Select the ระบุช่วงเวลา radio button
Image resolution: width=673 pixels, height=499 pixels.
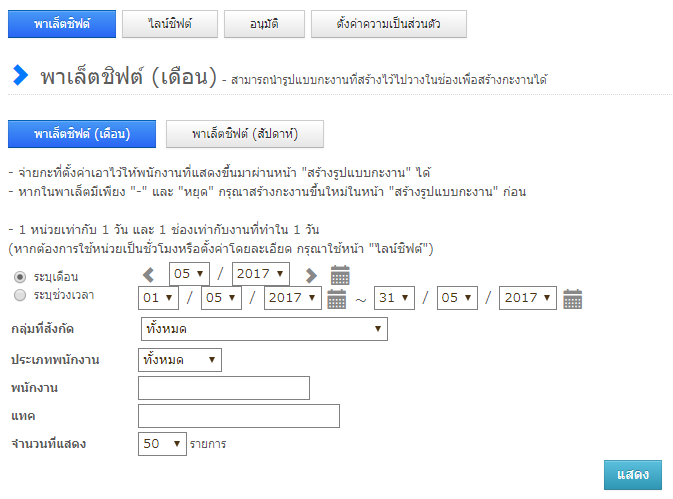click(20, 295)
